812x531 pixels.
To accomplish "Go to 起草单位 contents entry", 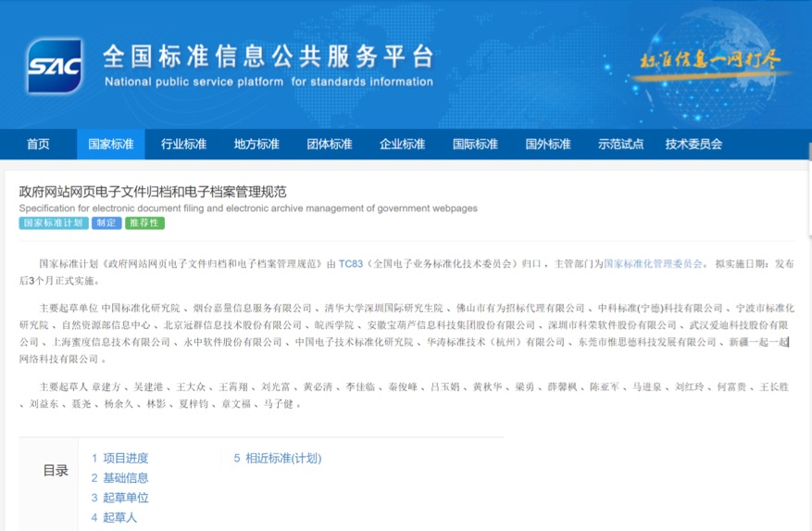I will point(119,498).
